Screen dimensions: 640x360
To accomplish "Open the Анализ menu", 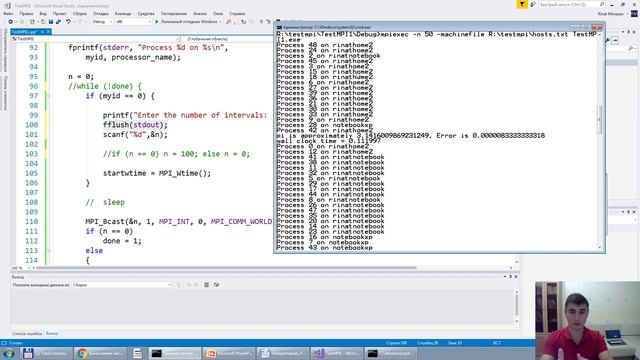I will [x=200, y=13].
